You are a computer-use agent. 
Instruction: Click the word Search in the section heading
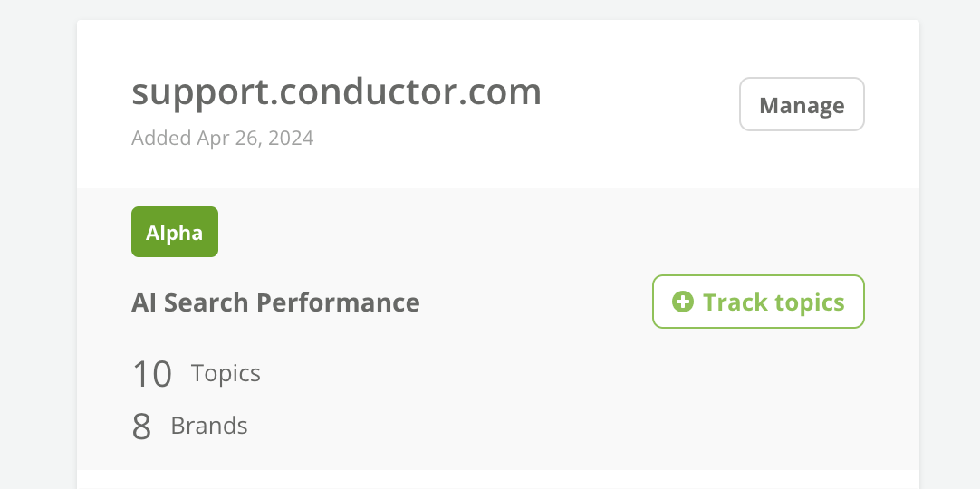207,302
